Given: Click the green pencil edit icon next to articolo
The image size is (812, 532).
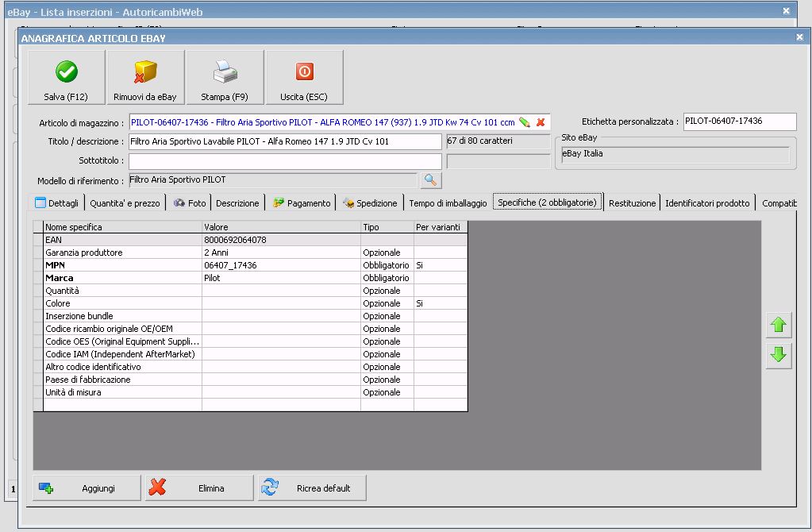Looking at the screenshot, I should [525, 122].
